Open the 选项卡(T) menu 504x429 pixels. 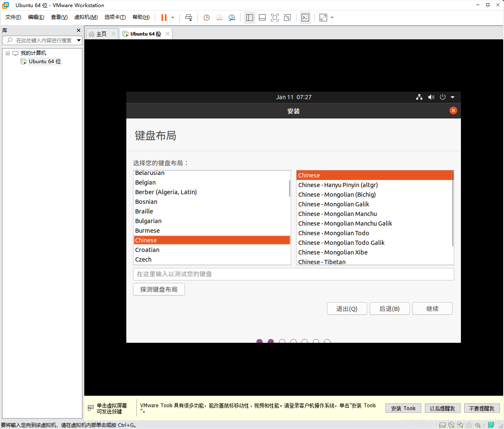tap(115, 17)
